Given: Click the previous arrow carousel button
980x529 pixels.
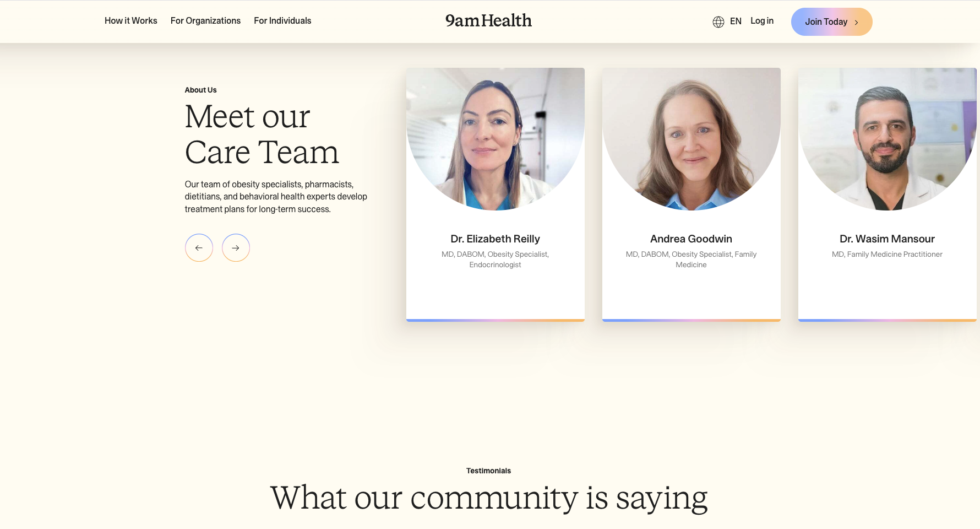Looking at the screenshot, I should 199,248.
